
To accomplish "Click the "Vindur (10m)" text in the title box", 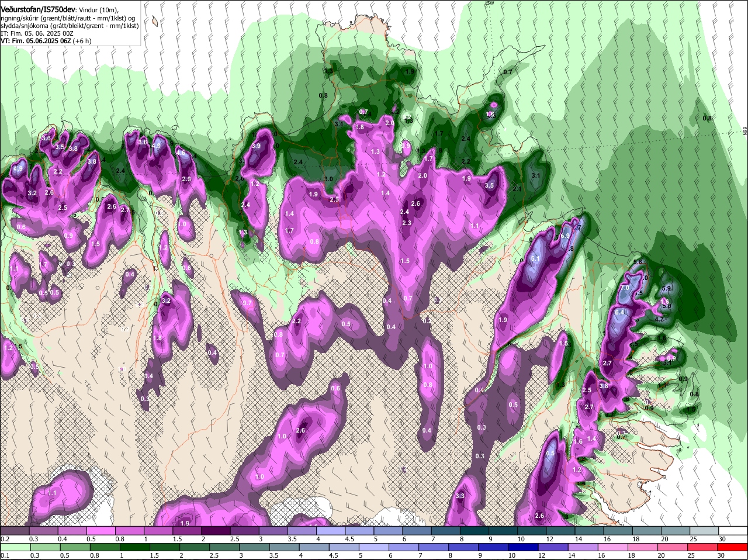I will 99,10.
